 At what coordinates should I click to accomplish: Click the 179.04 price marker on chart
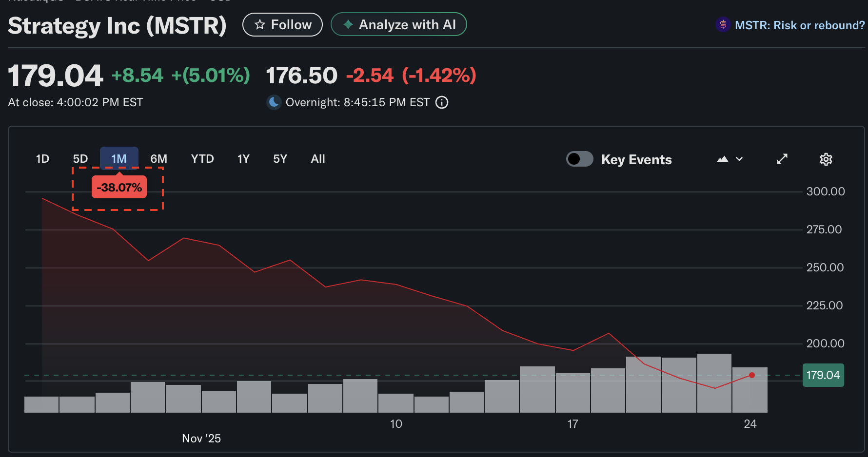823,375
